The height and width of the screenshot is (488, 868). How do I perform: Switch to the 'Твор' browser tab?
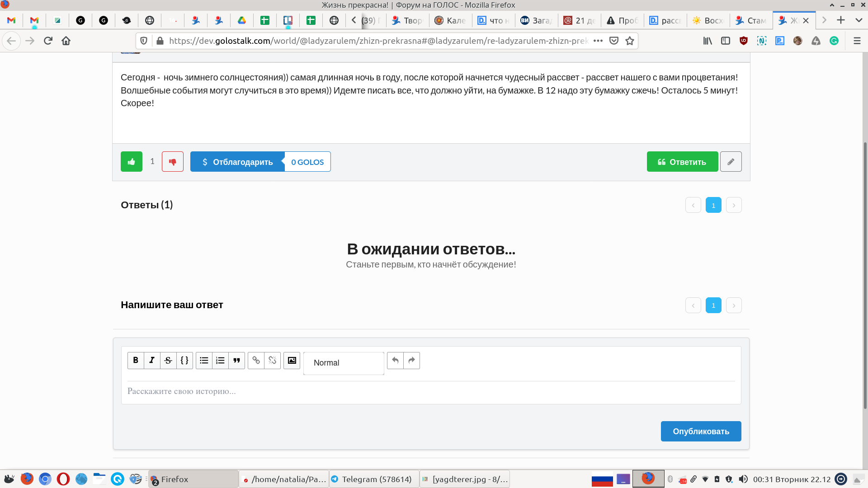pyautogui.click(x=407, y=20)
